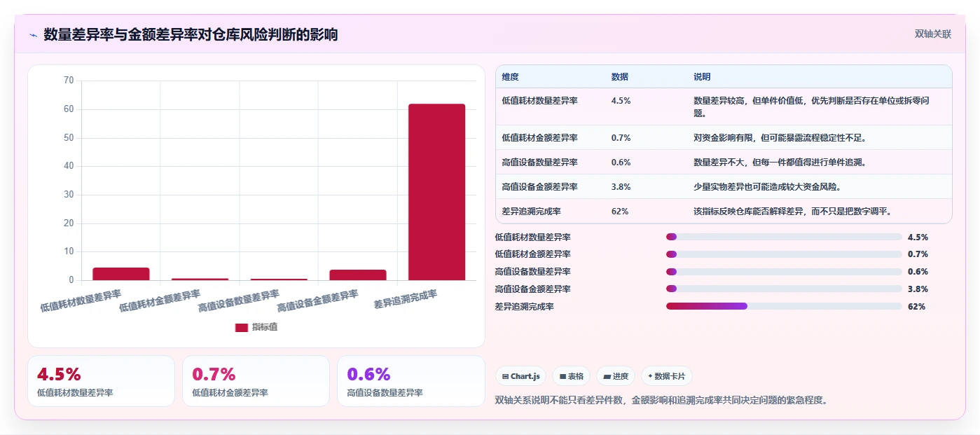
Task: Click table cell 高值设备金额差异率
Action: [540, 186]
